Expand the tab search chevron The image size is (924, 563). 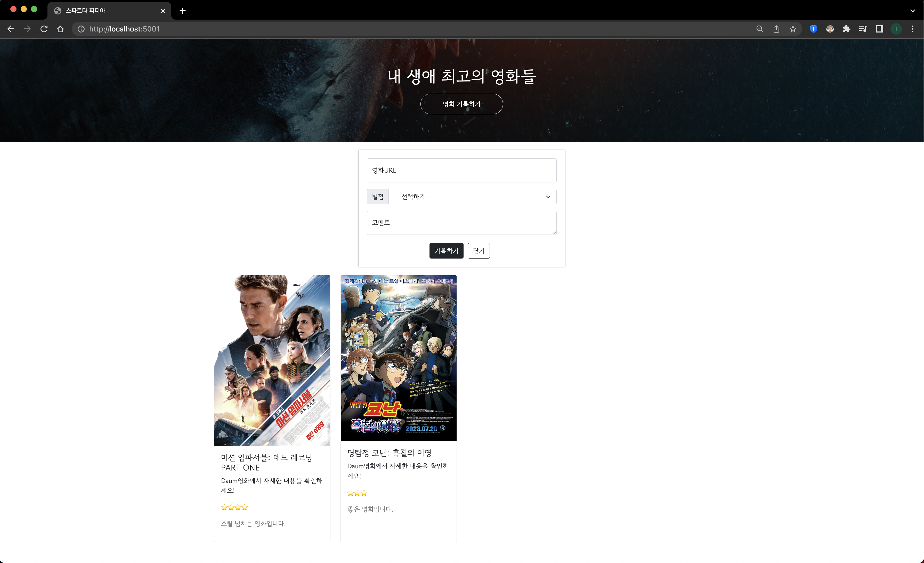pos(913,11)
